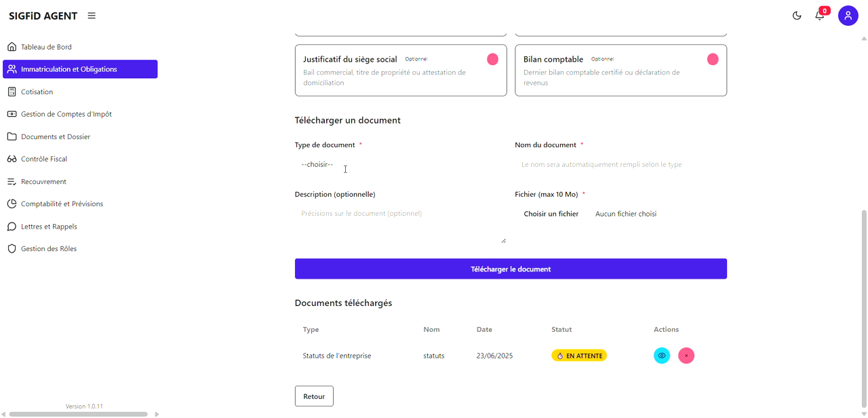The width and height of the screenshot is (868, 418).
Task: Click the Contrôle Fiscal glasses icon
Action: 12,159
